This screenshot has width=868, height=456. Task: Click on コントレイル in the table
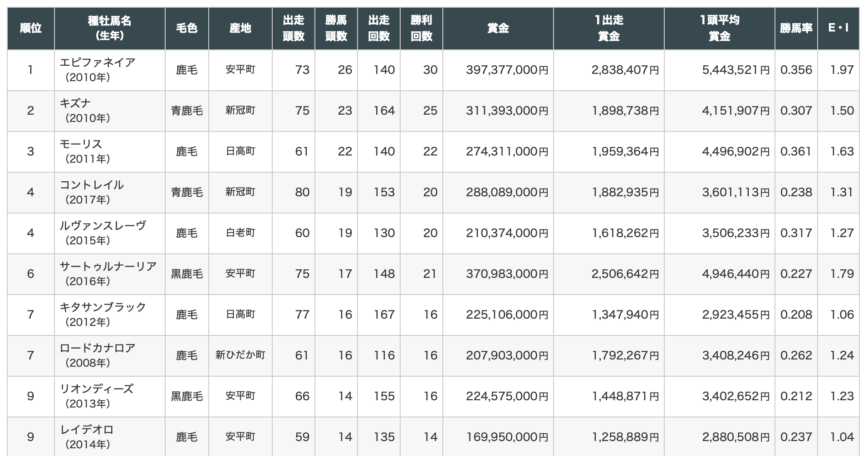click(92, 184)
